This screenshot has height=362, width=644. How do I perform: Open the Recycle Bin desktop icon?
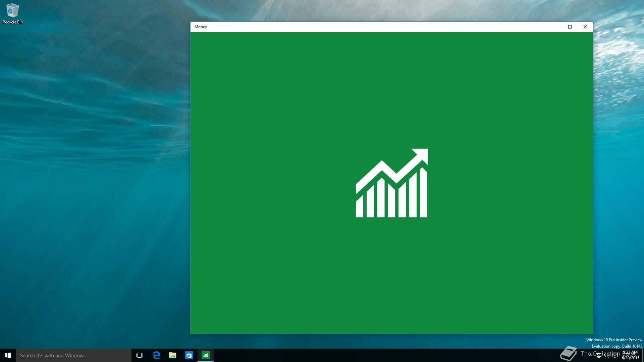pos(12,14)
